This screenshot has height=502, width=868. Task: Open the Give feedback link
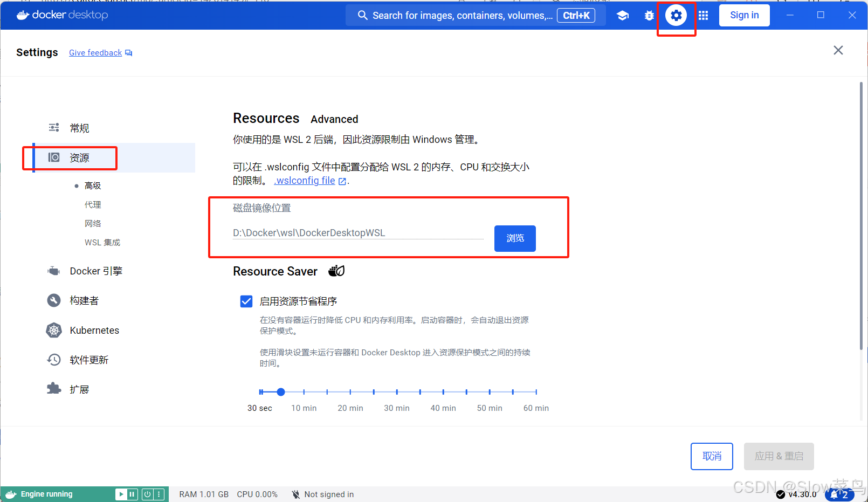[x=95, y=53]
